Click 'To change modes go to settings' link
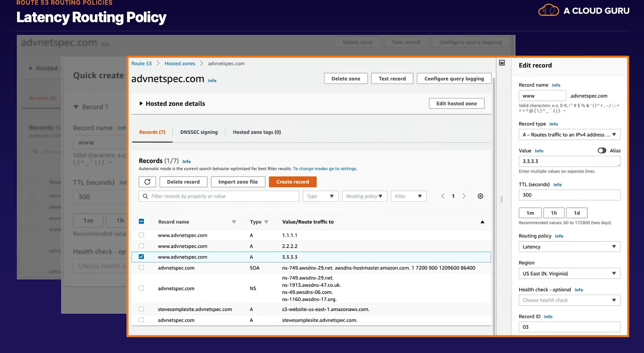 (325, 169)
